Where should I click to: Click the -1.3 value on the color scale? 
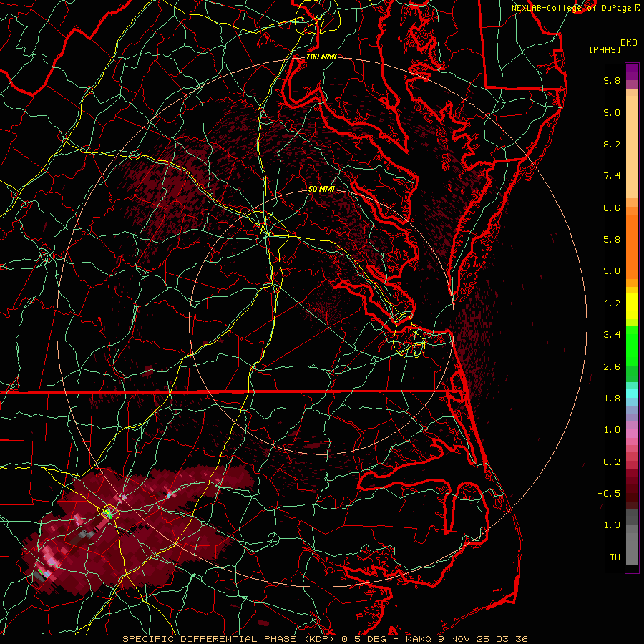(609, 525)
